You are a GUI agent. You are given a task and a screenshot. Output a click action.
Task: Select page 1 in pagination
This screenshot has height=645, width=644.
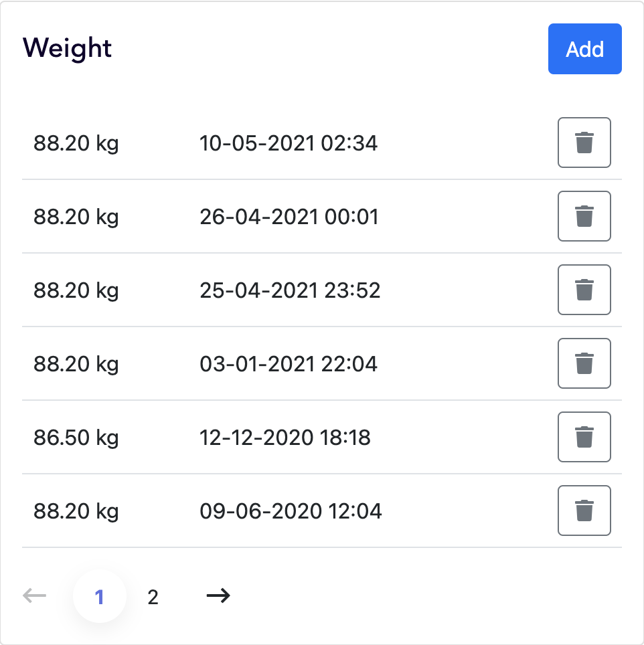(x=99, y=597)
